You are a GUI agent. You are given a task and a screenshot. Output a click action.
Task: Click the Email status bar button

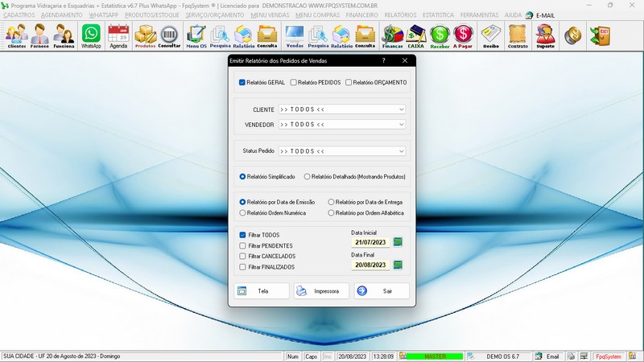(x=548, y=356)
